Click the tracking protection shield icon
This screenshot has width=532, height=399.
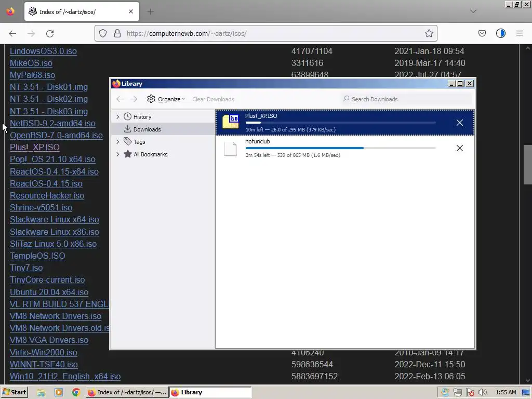click(103, 33)
